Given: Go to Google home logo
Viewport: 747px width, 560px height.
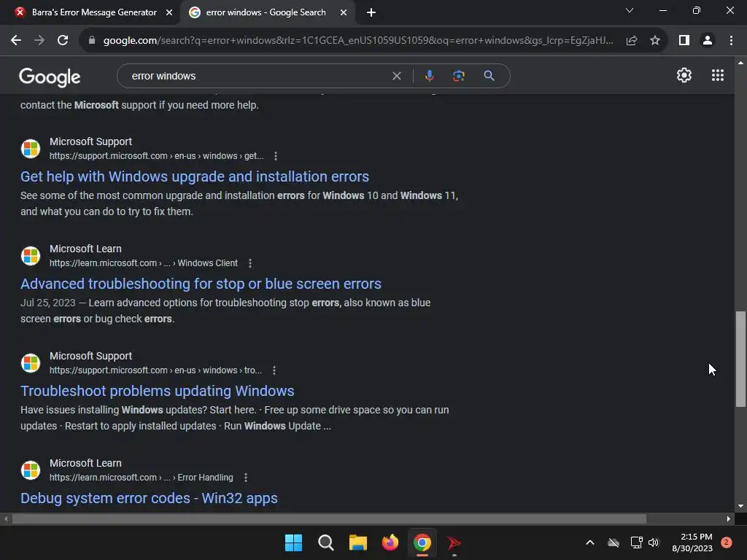Looking at the screenshot, I should [x=50, y=77].
